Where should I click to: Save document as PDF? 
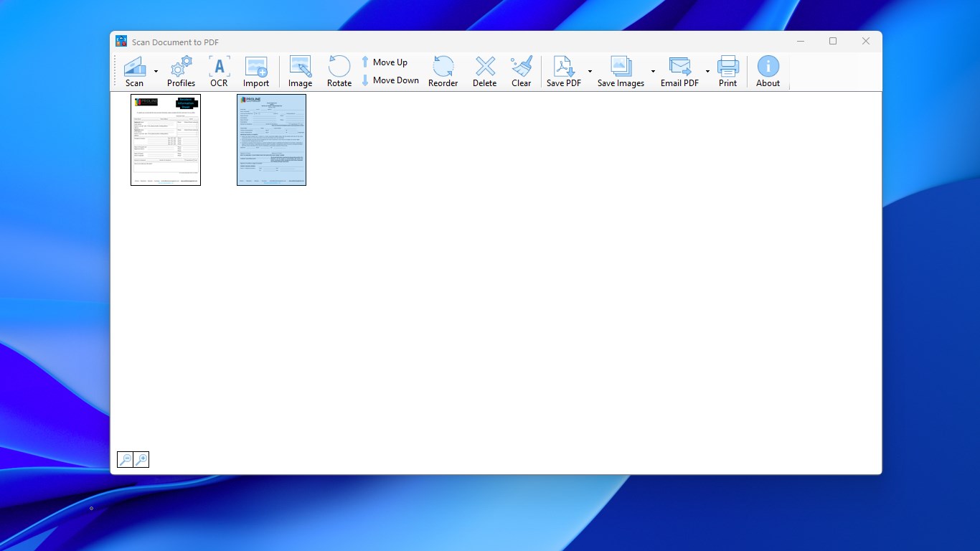[x=564, y=70]
